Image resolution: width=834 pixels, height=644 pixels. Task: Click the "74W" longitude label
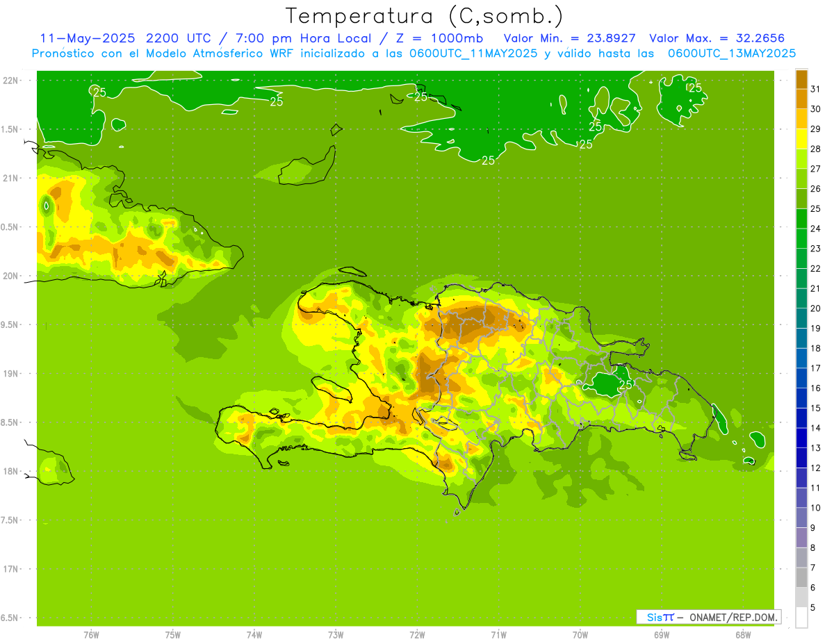254,635
